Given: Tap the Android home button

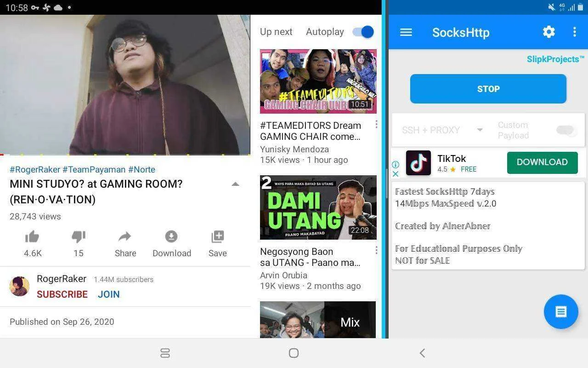Looking at the screenshot, I should tap(294, 353).
